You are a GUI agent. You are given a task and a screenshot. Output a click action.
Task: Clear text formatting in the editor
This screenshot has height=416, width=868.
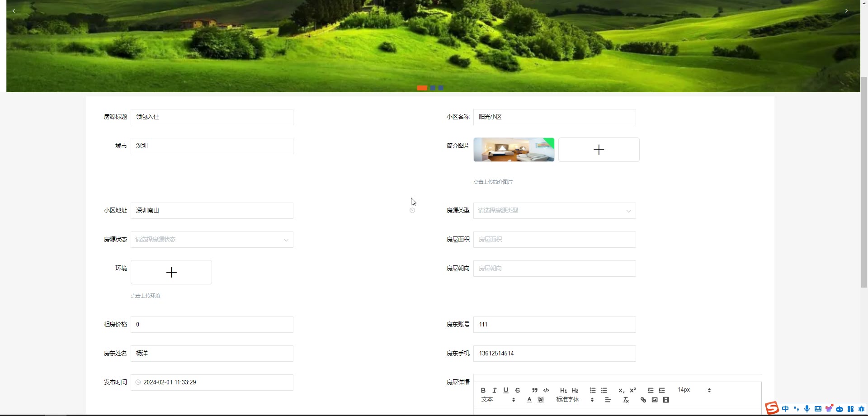point(626,400)
